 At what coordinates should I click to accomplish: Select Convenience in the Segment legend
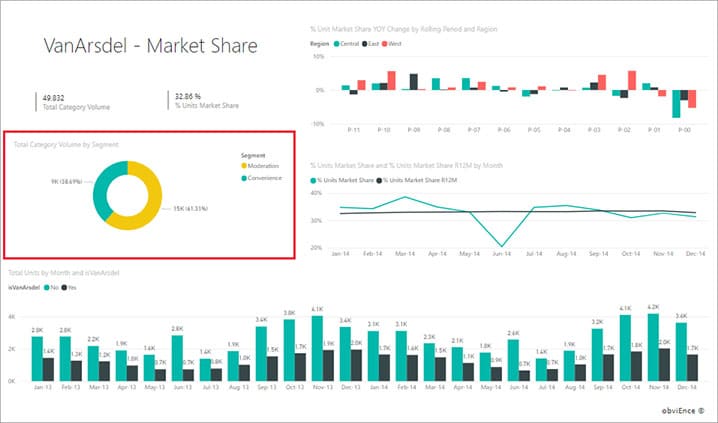point(261,178)
